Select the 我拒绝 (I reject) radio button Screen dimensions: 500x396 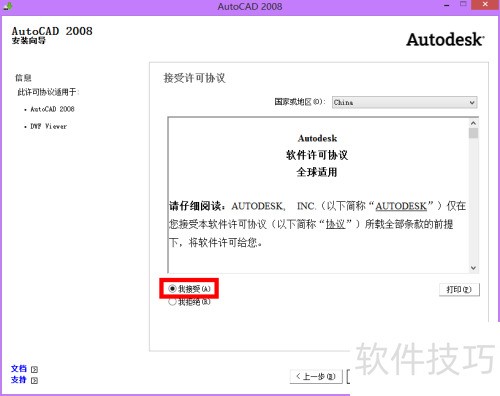[x=172, y=302]
